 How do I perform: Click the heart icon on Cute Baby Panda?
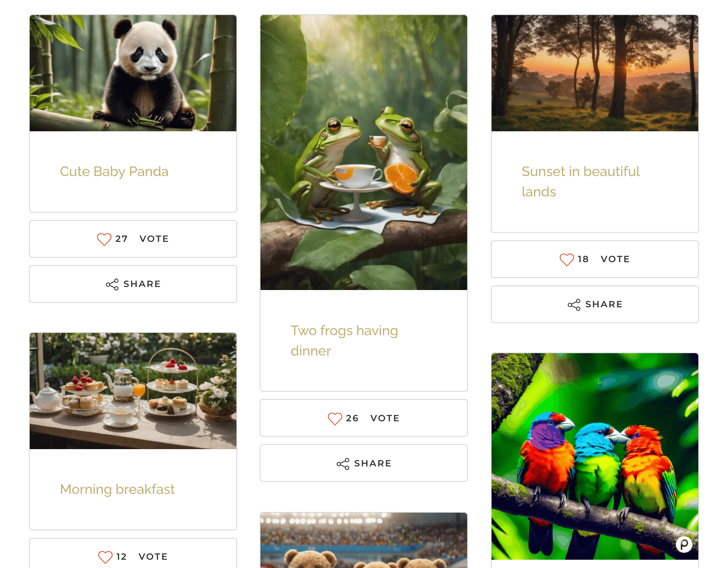104,239
